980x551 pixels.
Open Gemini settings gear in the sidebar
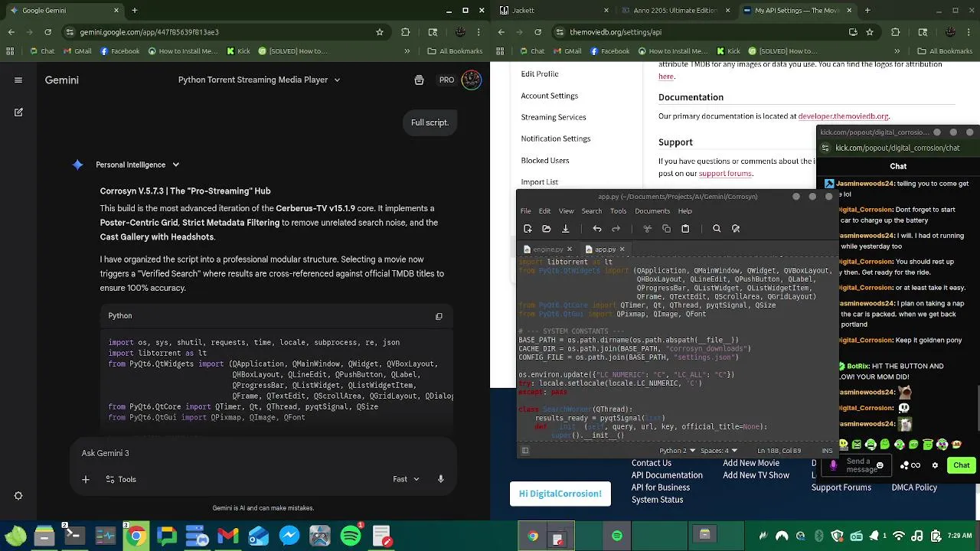pos(18,495)
